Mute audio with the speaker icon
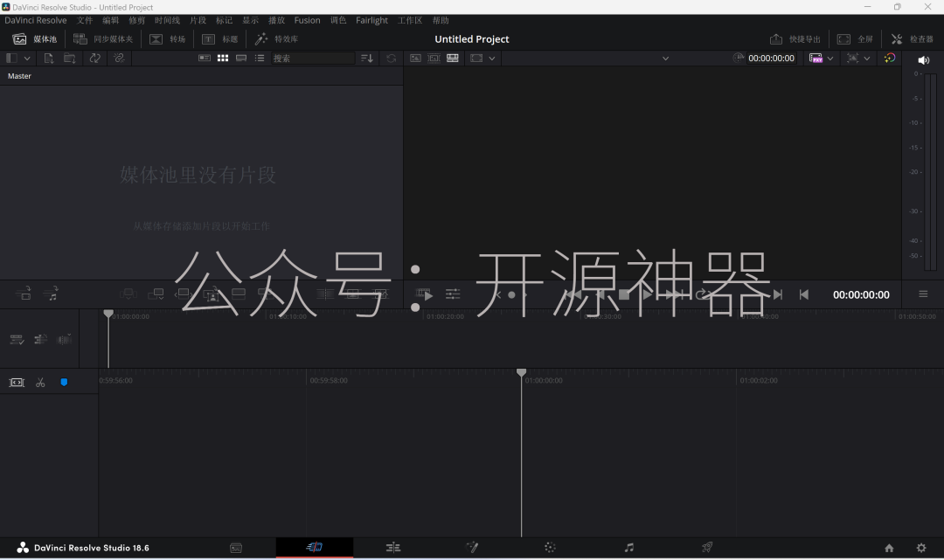Screen dimensions: 944x560 (924, 60)
